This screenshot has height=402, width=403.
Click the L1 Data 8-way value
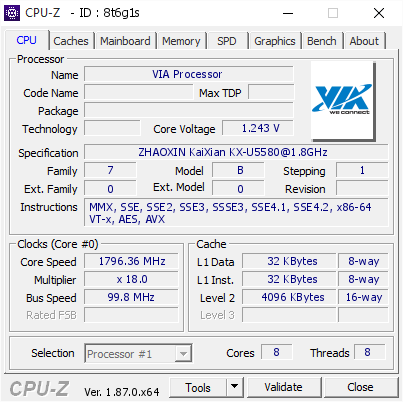coord(363,261)
